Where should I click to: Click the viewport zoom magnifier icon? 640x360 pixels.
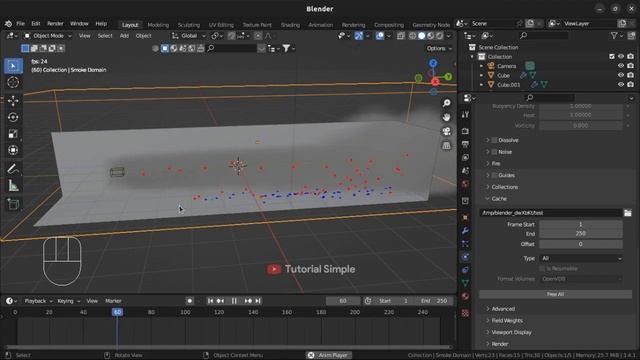pyautogui.click(x=447, y=103)
